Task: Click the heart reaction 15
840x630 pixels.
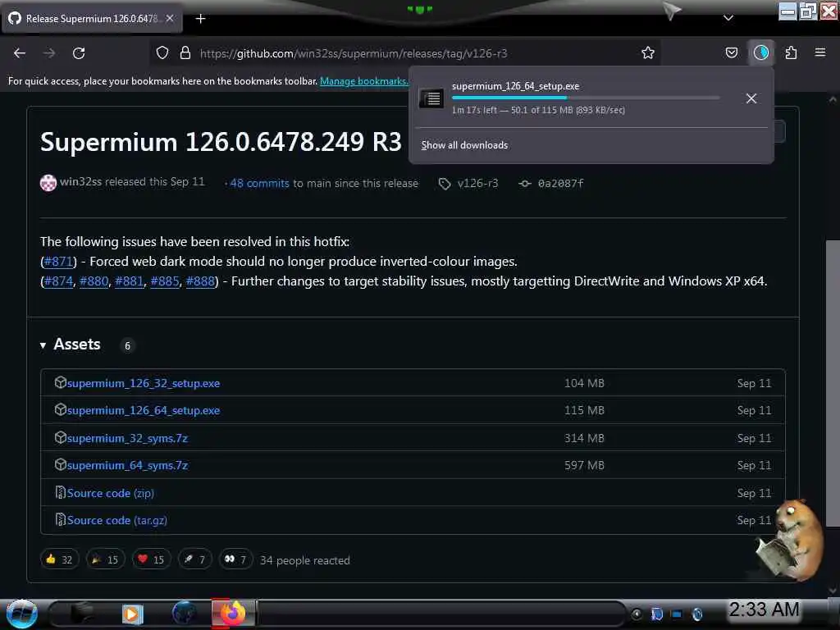Action: (x=152, y=559)
